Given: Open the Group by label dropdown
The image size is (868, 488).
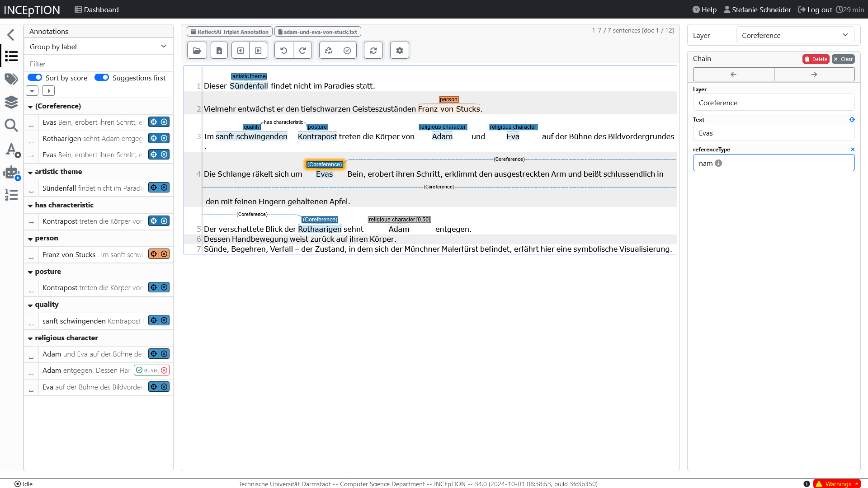Looking at the screenshot, I should pyautogui.click(x=98, y=47).
